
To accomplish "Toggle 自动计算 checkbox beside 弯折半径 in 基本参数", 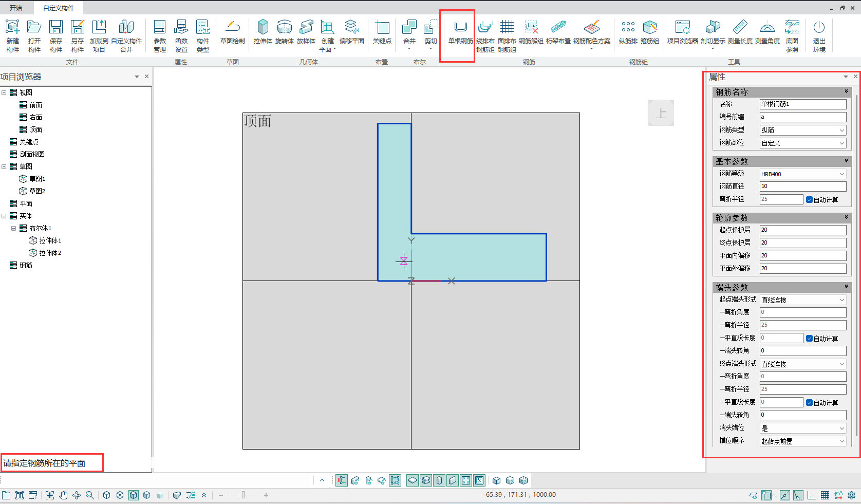I will (x=809, y=200).
